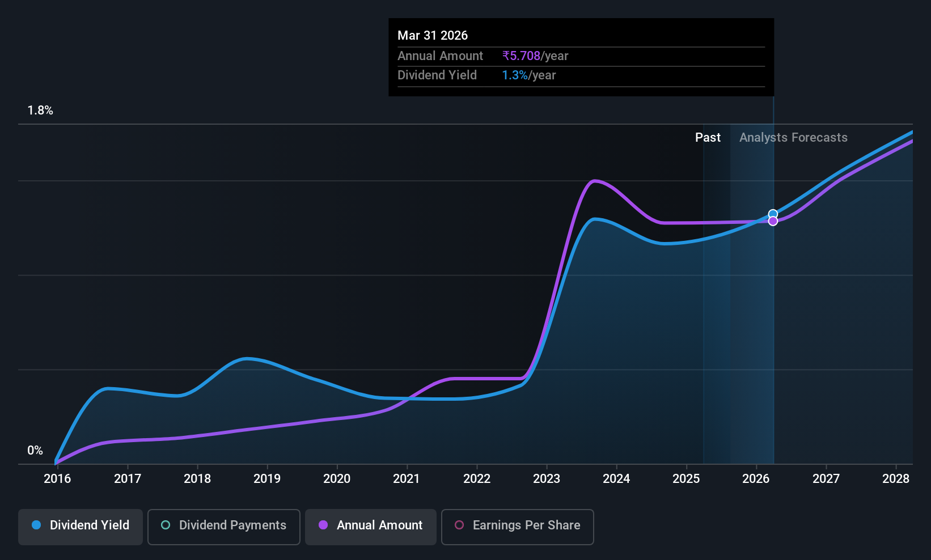
Task: Click the purple Annual Amount legend dot
Action: [x=323, y=525]
